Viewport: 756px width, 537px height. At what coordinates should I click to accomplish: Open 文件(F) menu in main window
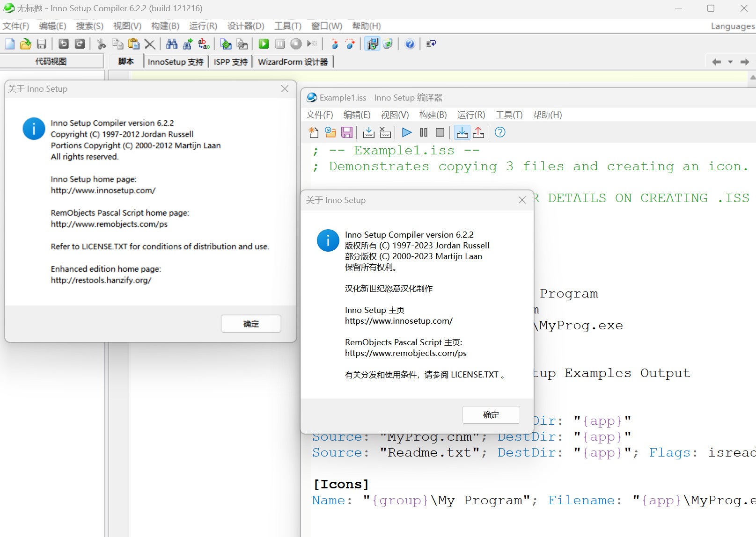coord(16,26)
